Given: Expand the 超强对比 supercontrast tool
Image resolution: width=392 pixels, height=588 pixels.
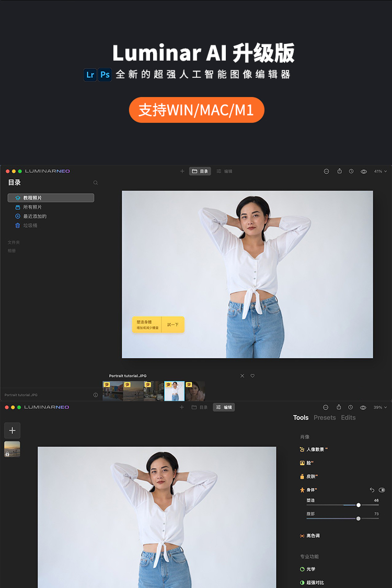Looking at the screenshot, I should pos(315,582).
